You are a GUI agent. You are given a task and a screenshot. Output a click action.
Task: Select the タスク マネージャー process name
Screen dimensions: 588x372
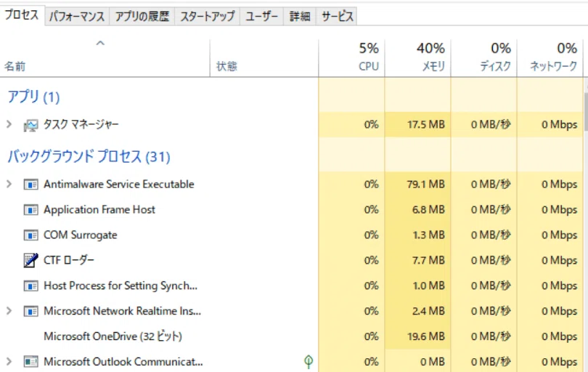click(81, 124)
